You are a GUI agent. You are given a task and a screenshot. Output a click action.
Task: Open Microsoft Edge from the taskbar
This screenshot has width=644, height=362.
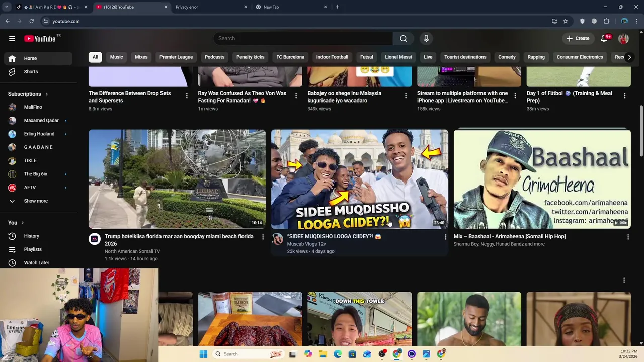(x=338, y=354)
